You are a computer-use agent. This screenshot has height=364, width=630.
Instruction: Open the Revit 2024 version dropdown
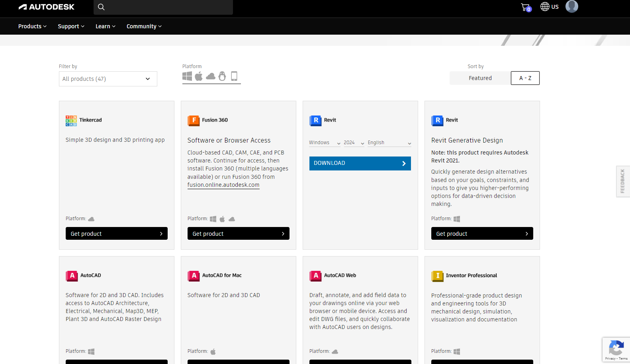pos(354,143)
